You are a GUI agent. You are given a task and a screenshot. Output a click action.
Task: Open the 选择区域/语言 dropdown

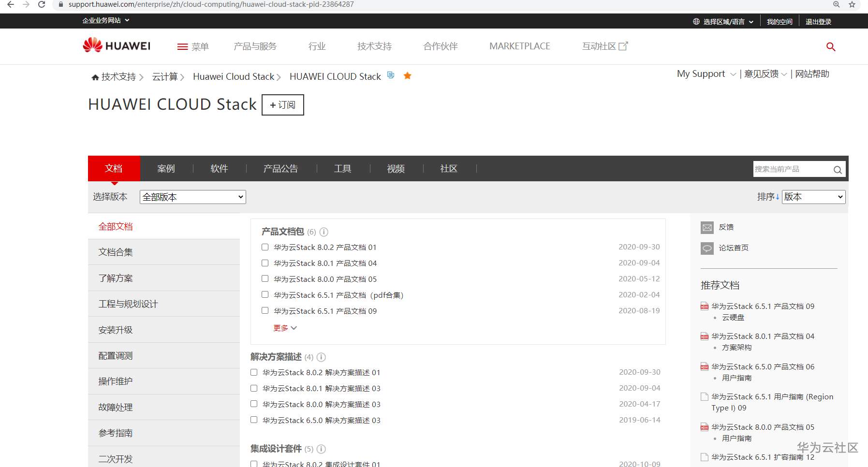tap(728, 22)
